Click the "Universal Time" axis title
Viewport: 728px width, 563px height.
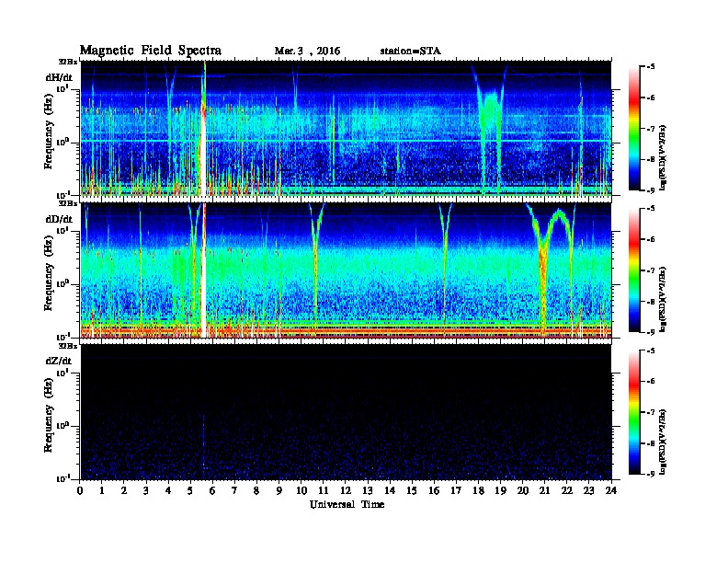(347, 504)
